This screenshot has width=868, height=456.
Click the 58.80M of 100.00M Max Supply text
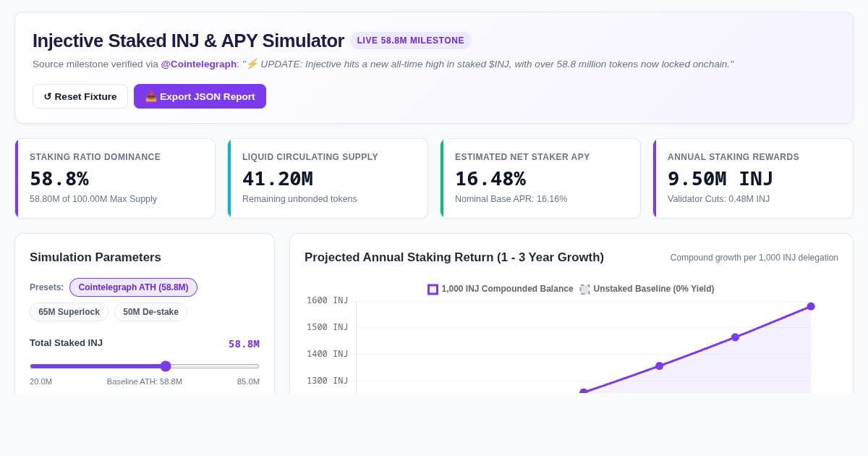pos(93,199)
